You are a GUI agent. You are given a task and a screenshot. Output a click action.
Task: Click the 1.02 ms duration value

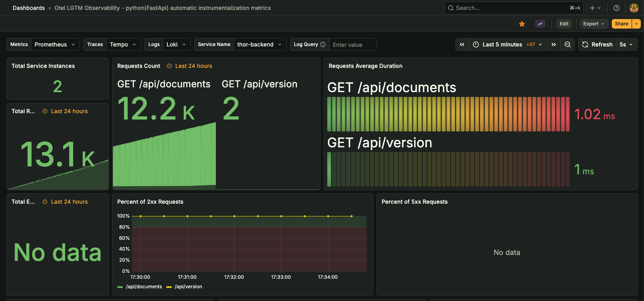(595, 114)
